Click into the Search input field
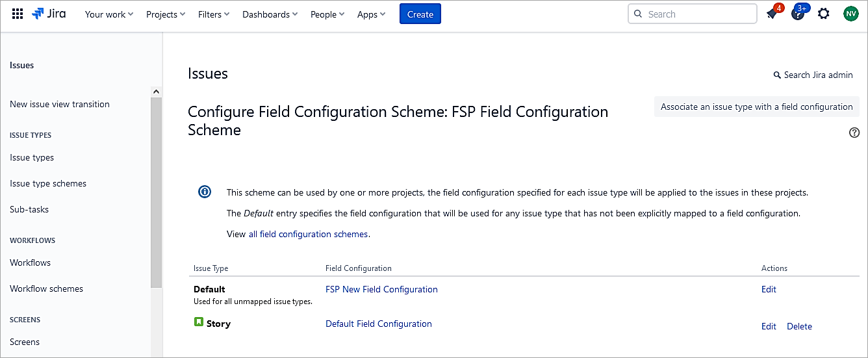The height and width of the screenshot is (358, 868). click(x=698, y=14)
